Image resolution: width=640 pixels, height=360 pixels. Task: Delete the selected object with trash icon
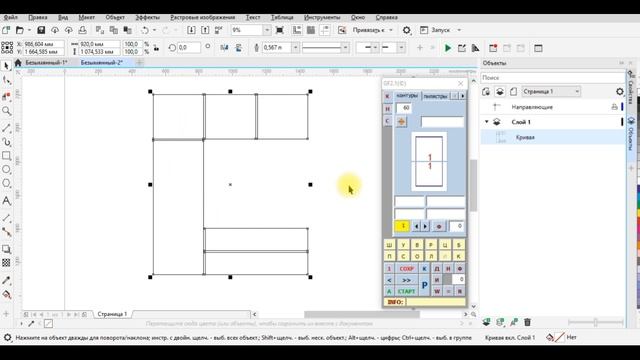click(x=527, y=322)
